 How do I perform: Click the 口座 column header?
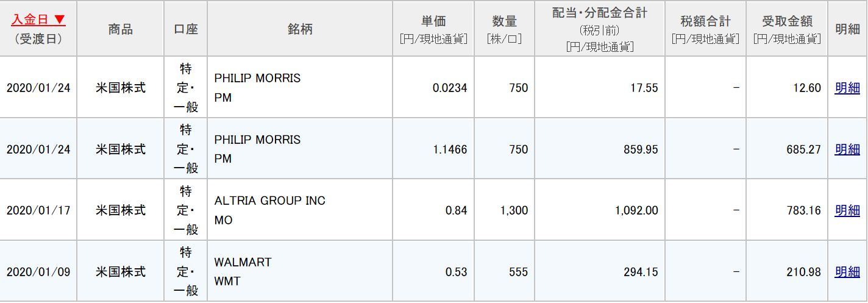185,29
